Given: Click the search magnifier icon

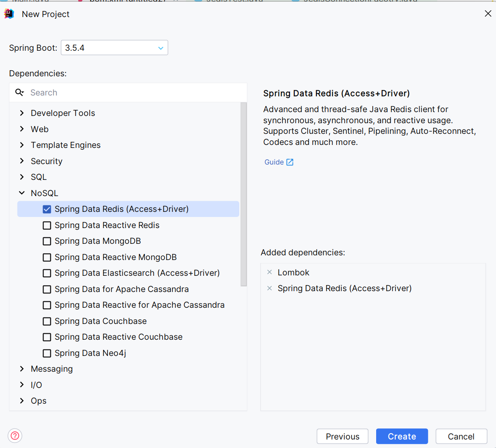Looking at the screenshot, I should pos(19,92).
